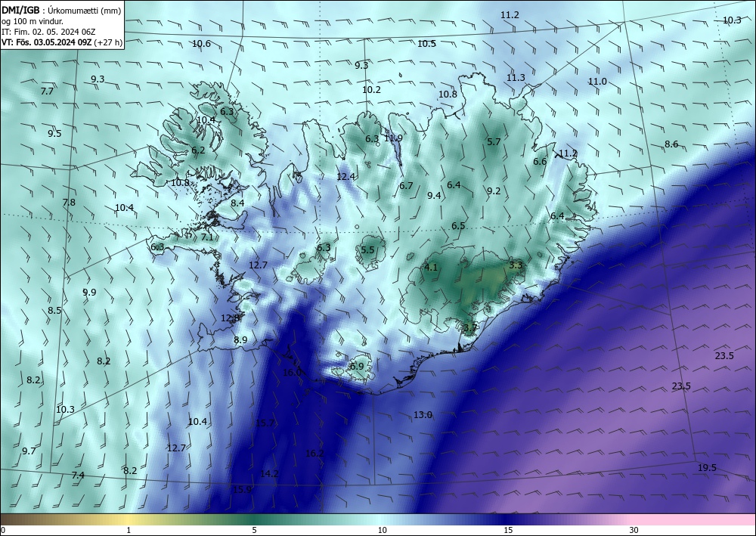Image resolution: width=756 pixels, height=536 pixels.
Task: Click the 19.5 value in the southeast corner
Action: (x=707, y=467)
